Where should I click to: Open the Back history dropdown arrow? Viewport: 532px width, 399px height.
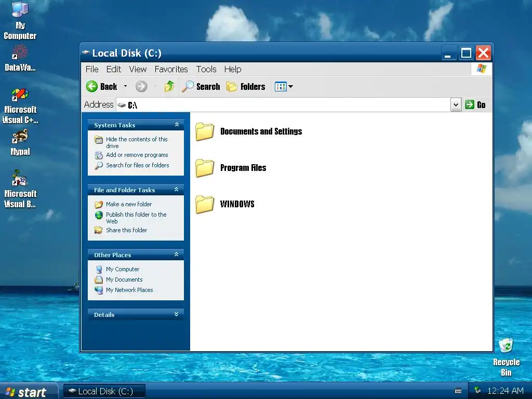point(125,86)
